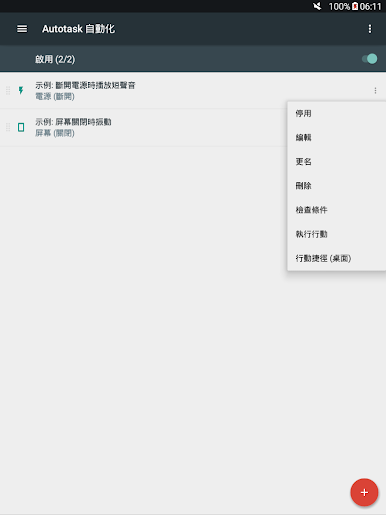Tap the red add rule floating button
The image size is (386, 515).
pos(364,492)
